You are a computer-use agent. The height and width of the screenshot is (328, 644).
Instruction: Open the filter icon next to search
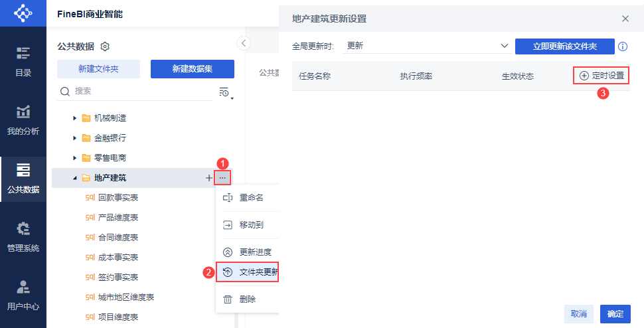(225, 92)
